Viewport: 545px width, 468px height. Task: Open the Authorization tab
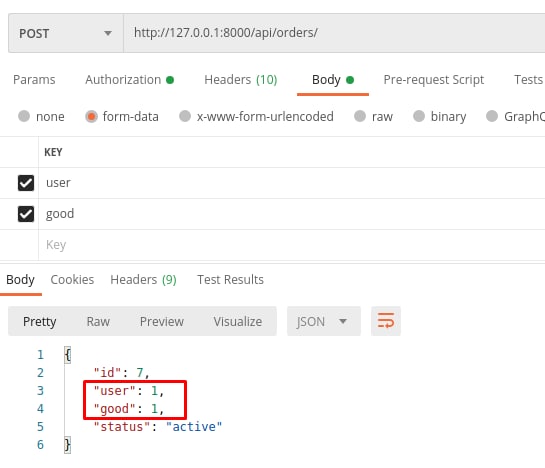tap(129, 80)
